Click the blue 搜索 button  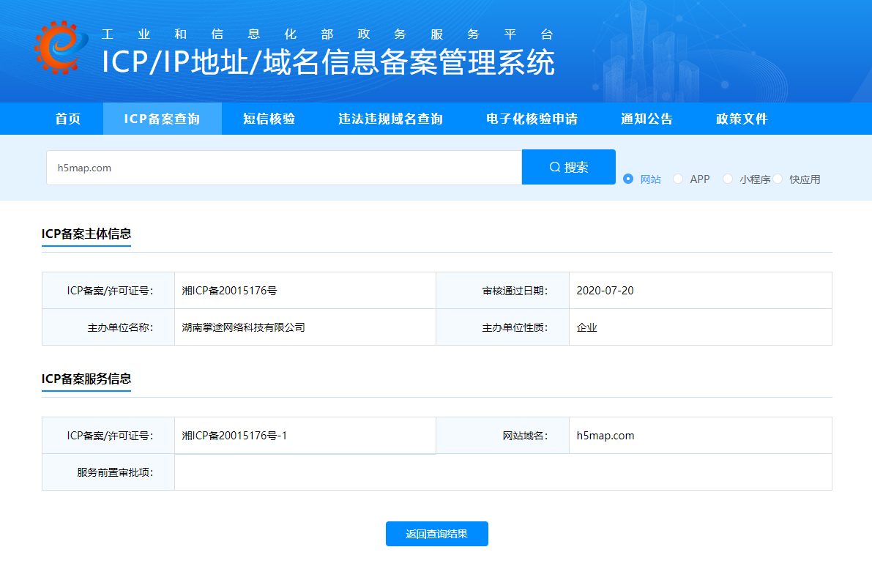(568, 167)
